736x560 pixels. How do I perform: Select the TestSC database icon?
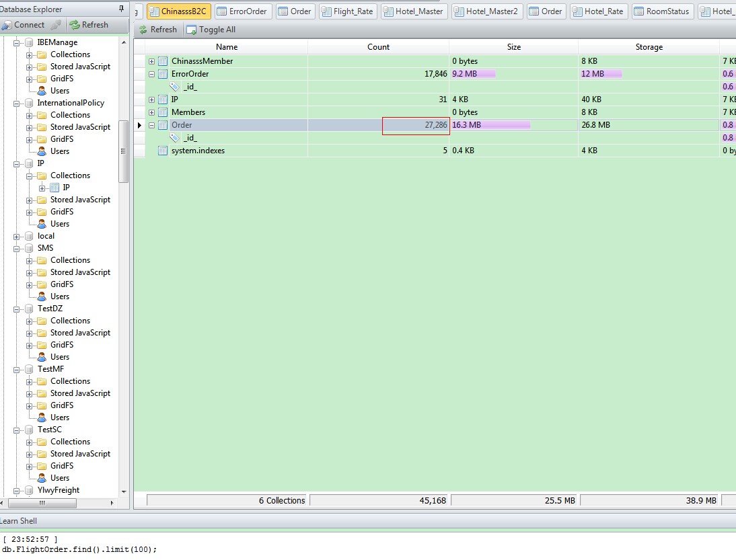[29, 430]
